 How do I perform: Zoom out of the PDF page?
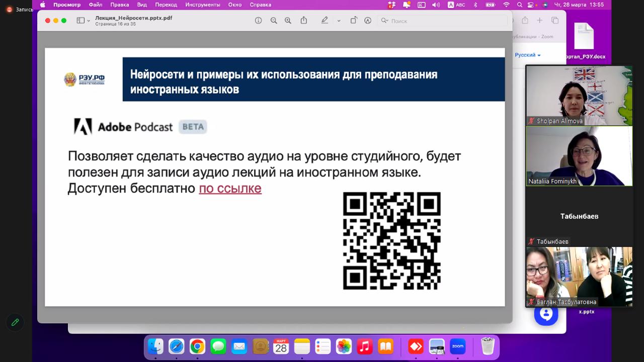tap(274, 21)
